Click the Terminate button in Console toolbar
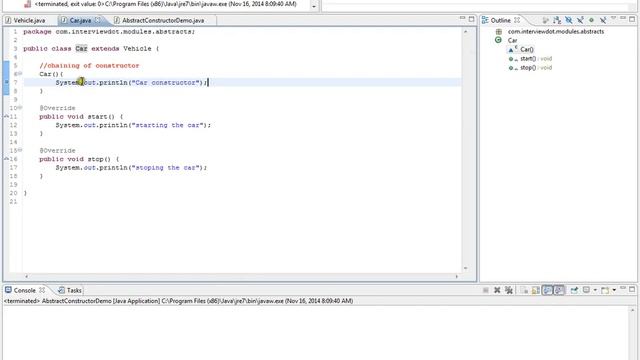This screenshot has width=640, height=360. (x=485, y=290)
